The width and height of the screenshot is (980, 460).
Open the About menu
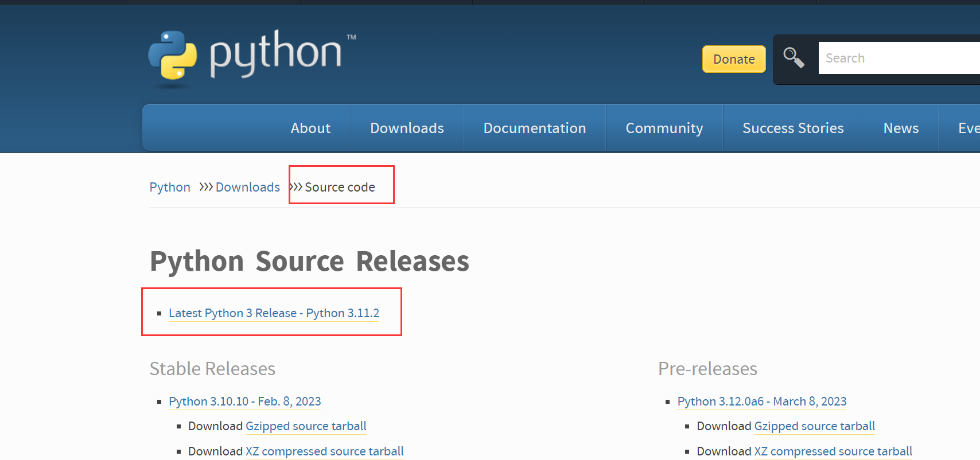coord(310,128)
